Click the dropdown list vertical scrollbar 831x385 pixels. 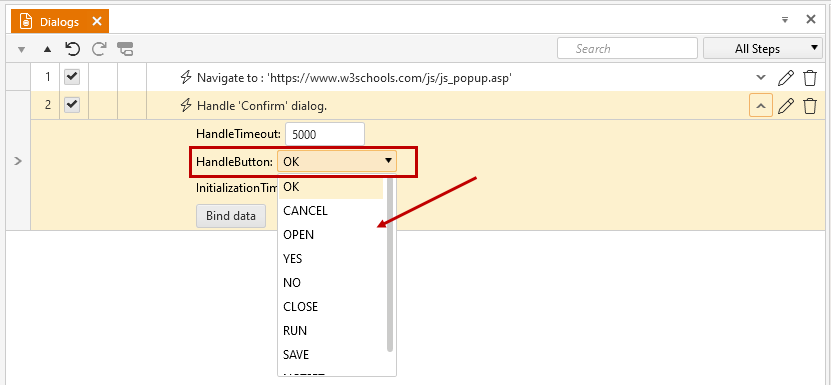coord(390,265)
